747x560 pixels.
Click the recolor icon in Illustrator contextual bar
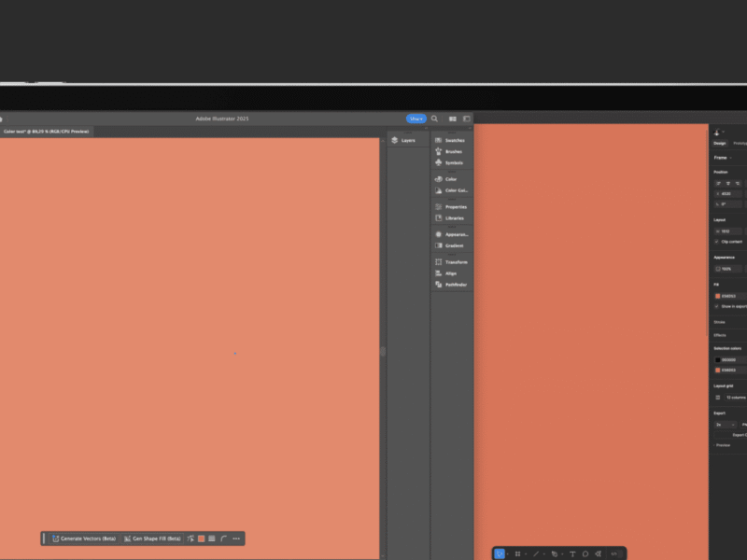190,539
